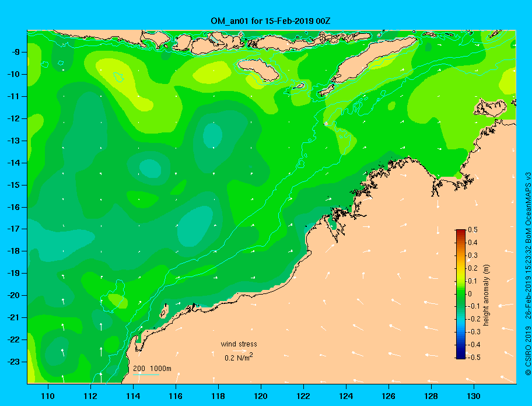The width and height of the screenshot is (532, 406).
Task: Select the 0.5 colorbar tick label
Action: click(473, 230)
